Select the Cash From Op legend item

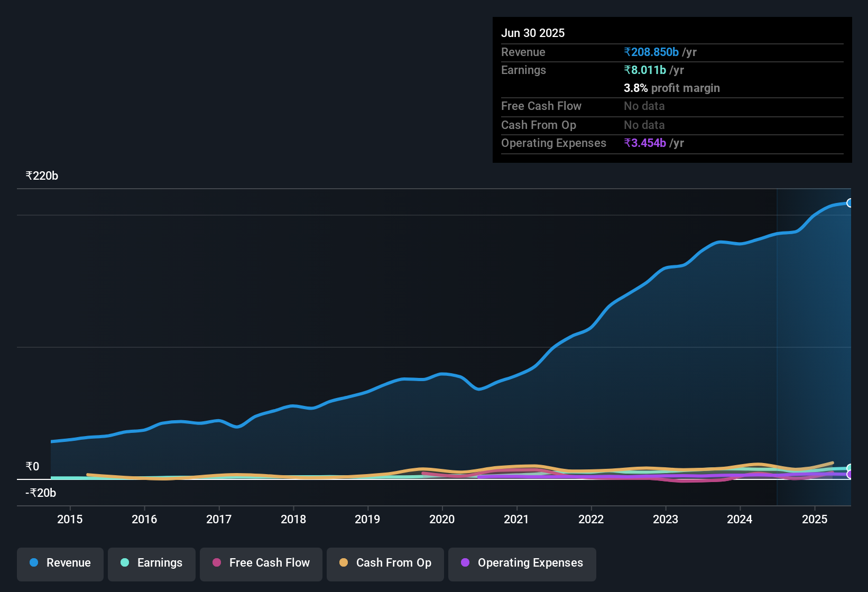click(x=385, y=563)
